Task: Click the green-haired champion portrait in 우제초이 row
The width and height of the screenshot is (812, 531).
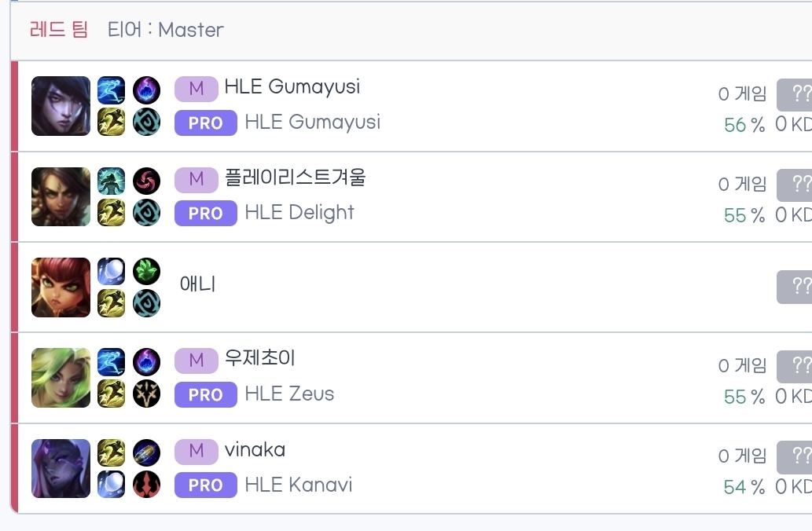Action: 61,378
